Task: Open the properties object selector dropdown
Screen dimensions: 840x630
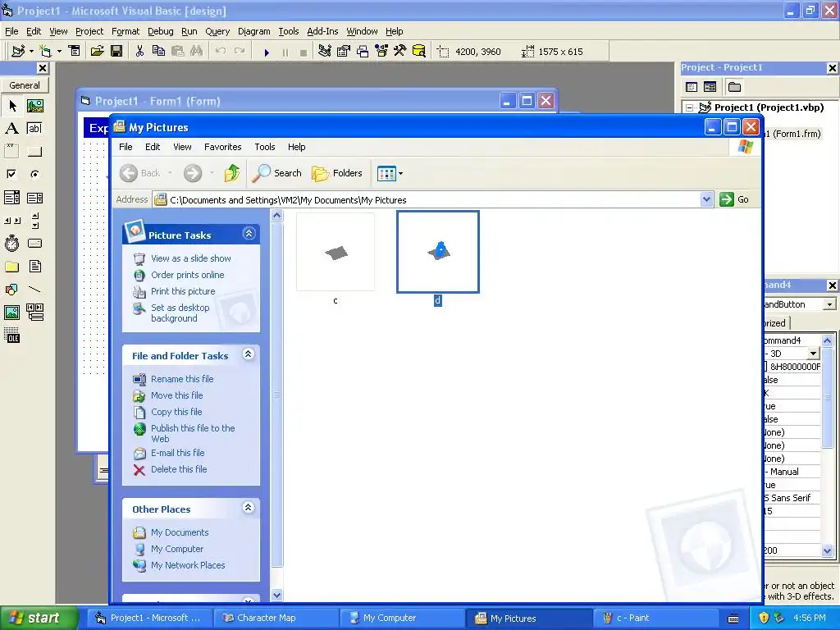Action: (x=830, y=304)
